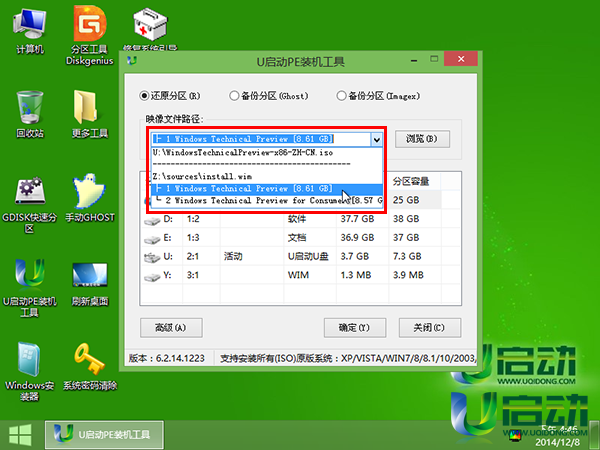The width and height of the screenshot is (600, 450).
Task: Click the 7.3 GB capacity cell
Action: pos(415,256)
